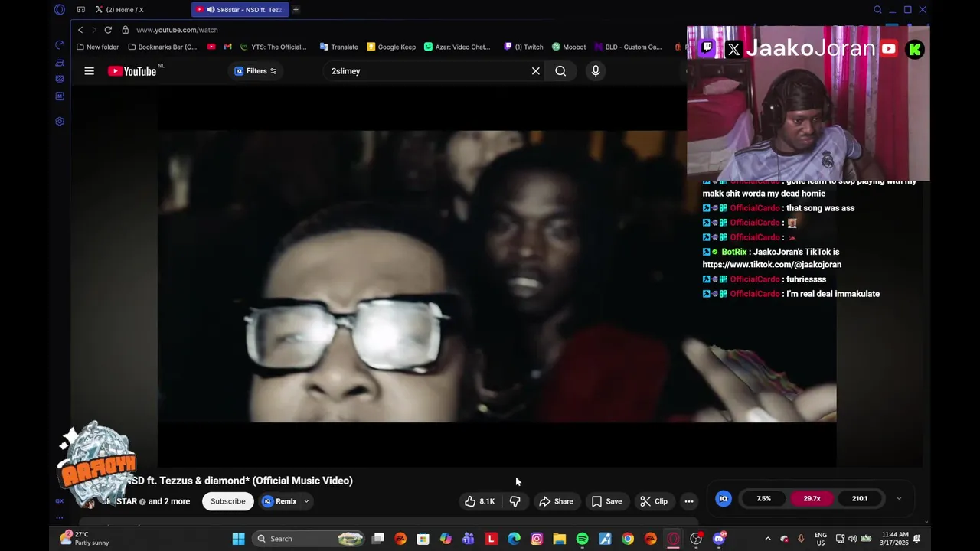Image resolution: width=980 pixels, height=551 pixels.
Task: Open the Filters button next to search
Action: [256, 71]
